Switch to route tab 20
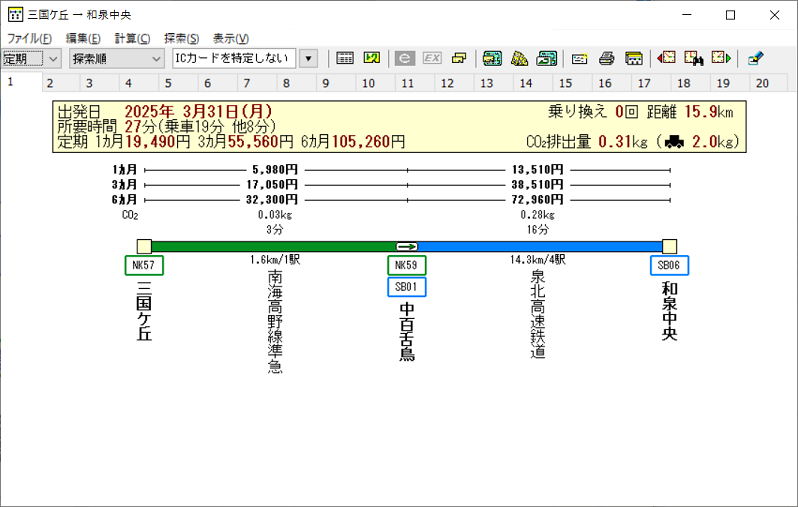The height and width of the screenshot is (507, 798). [x=770, y=83]
